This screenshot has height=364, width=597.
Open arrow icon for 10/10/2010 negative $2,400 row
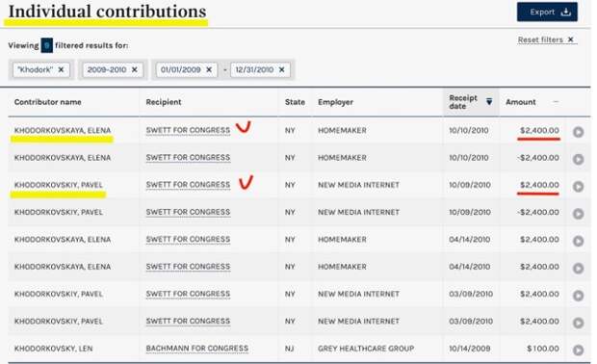pyautogui.click(x=579, y=159)
